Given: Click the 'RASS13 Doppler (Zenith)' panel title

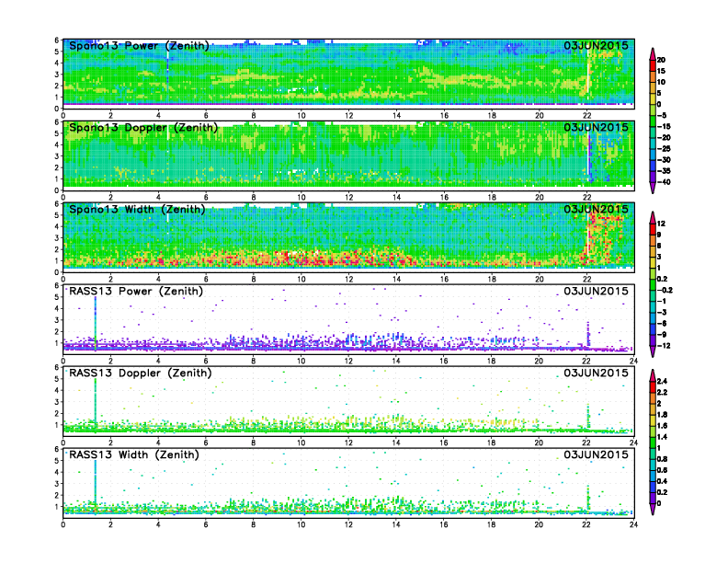Looking at the screenshot, I should 141,373.
